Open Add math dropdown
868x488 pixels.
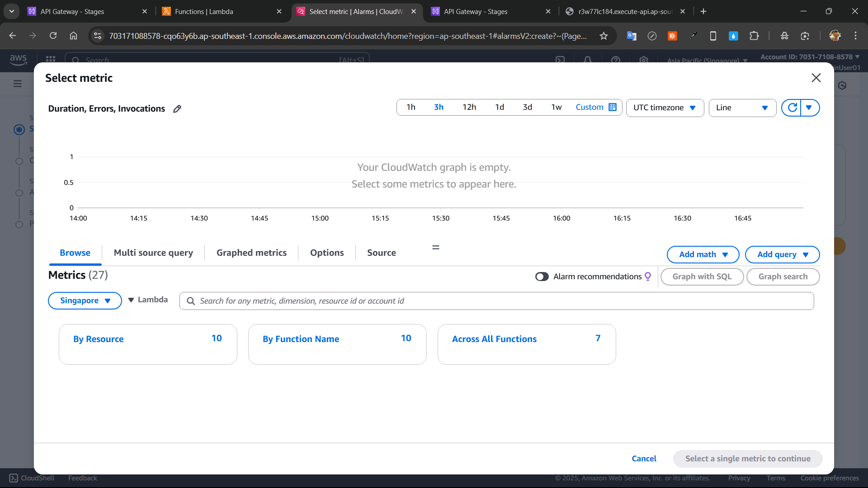pyautogui.click(x=703, y=254)
